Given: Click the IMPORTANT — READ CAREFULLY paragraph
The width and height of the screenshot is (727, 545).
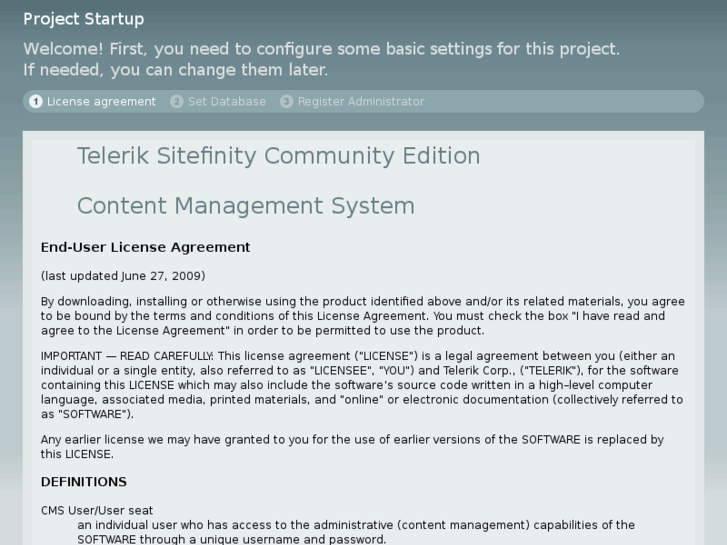Looking at the screenshot, I should pos(362,385).
